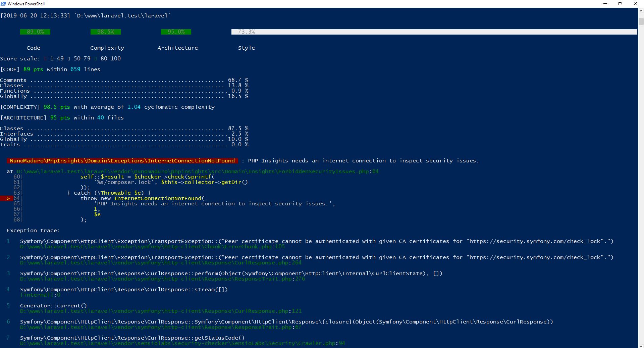644x348 pixels.
Task: Click the green 89.0% Code score bar
Action: click(x=35, y=32)
